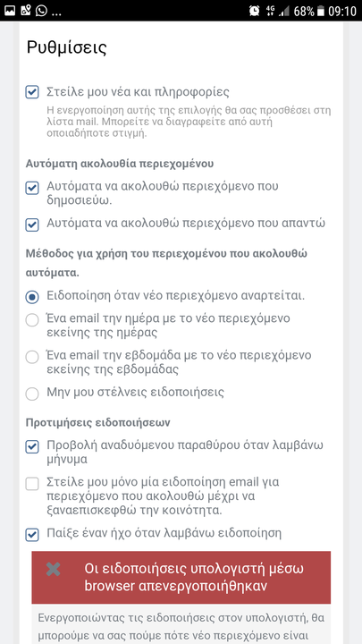Toggle 'Παίξε έναν ήχο όταν λαμβάνω ειδοποίηση'
This screenshot has height=644, width=362.
(x=32, y=535)
